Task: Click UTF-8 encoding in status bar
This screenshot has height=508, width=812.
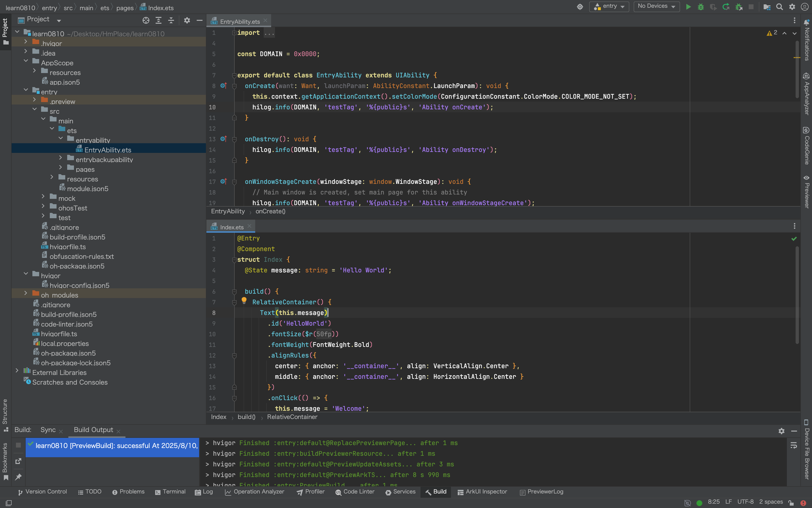Action: pyautogui.click(x=746, y=502)
